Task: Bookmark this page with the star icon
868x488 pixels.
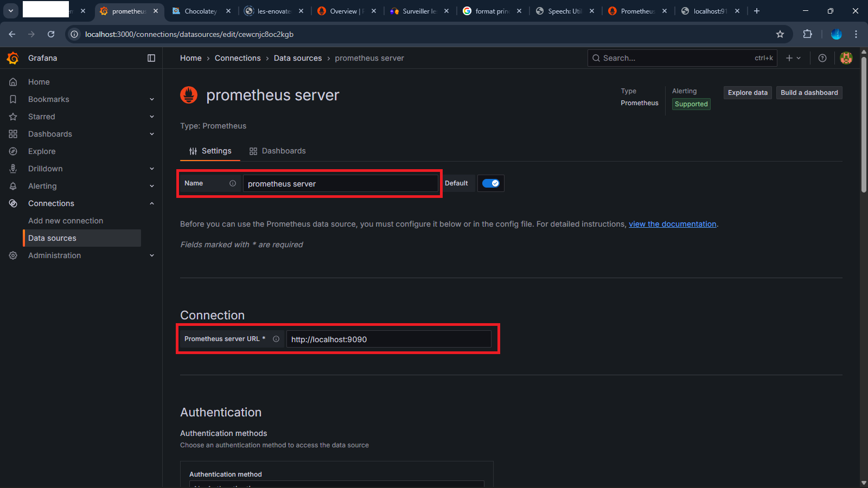Action: (x=780, y=34)
